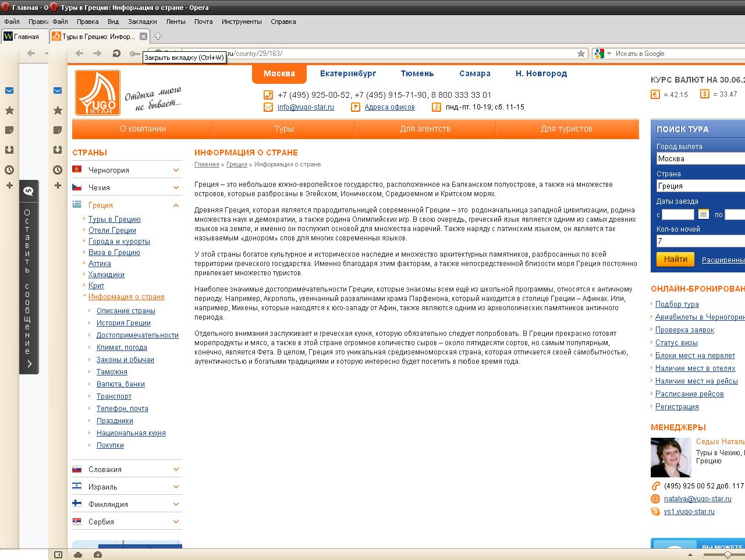Click the manager's Skype icon
Image resolution: width=745 pixels, height=560 pixels.
655,512
